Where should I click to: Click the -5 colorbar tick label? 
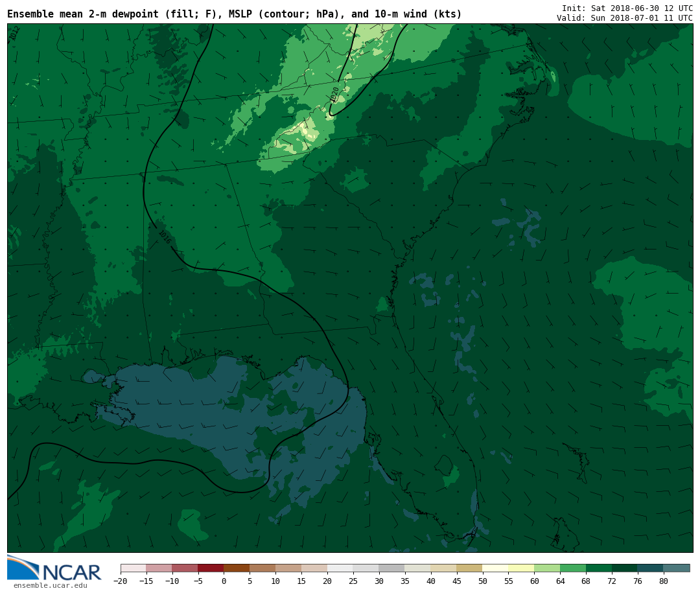click(198, 581)
